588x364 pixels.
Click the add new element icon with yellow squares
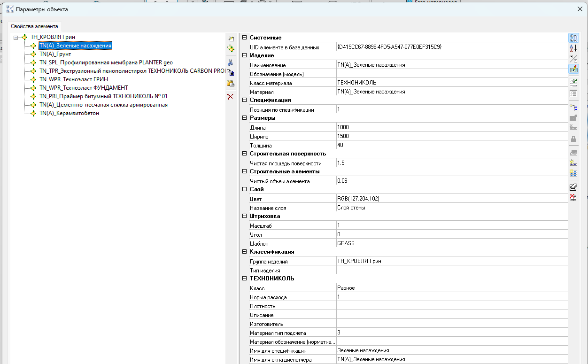[x=230, y=48]
